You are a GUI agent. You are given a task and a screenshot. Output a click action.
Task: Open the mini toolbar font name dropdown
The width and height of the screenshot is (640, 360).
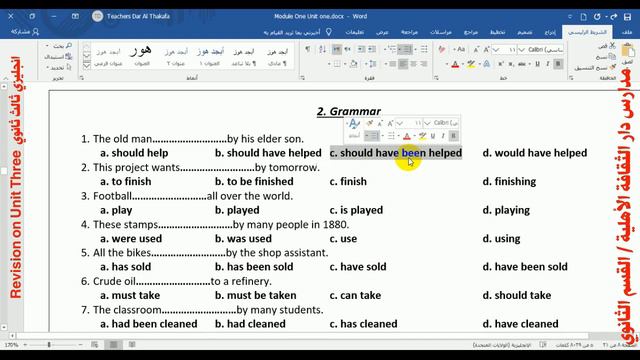click(x=427, y=123)
